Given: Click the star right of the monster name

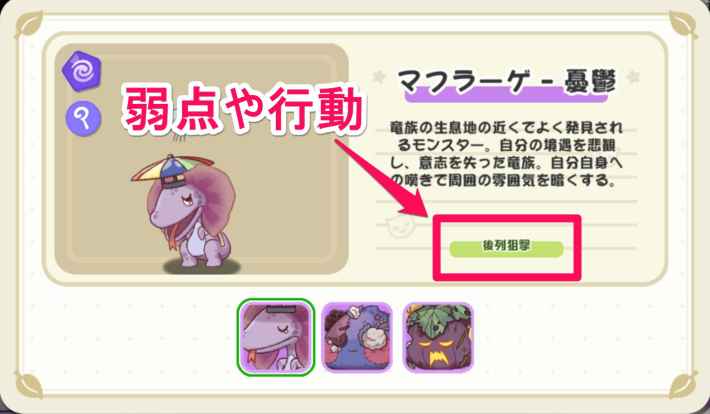Looking at the screenshot, I should click(633, 77).
